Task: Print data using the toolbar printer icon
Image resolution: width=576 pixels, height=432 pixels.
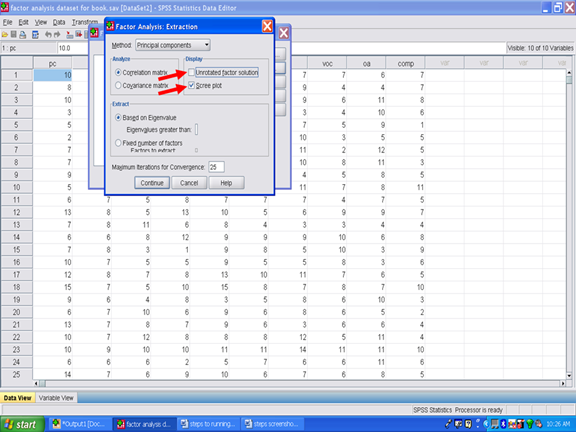Action: tap(23, 35)
